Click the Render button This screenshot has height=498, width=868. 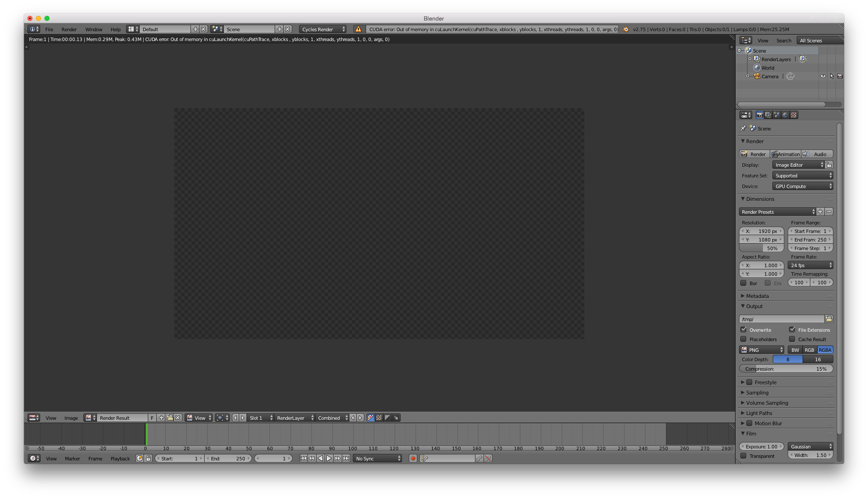click(755, 154)
